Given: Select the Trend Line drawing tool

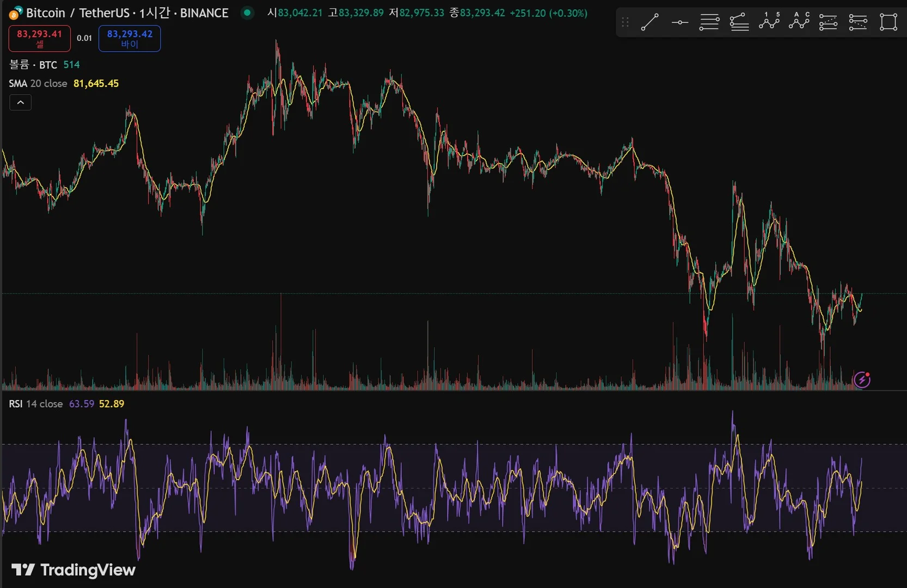Looking at the screenshot, I should coord(650,22).
